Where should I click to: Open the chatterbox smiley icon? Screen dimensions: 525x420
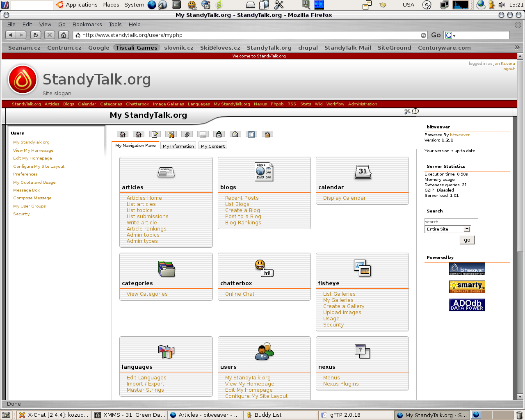point(264,269)
